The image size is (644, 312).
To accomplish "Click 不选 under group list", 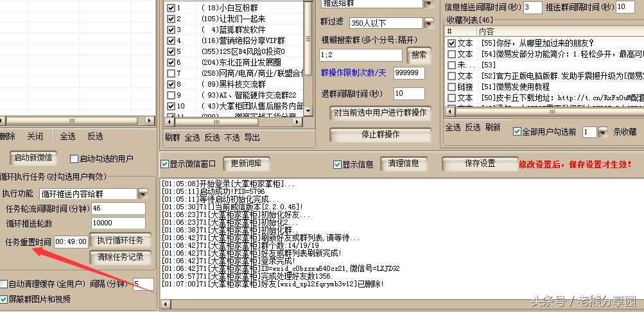I will tap(232, 137).
